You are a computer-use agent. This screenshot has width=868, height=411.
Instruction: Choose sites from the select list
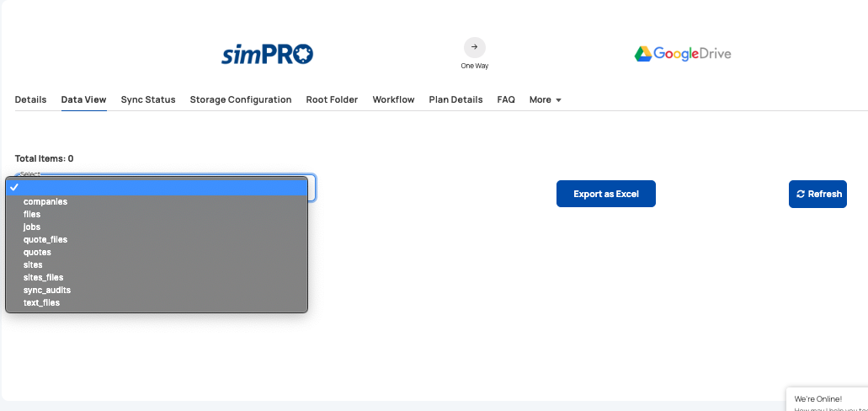point(157,265)
